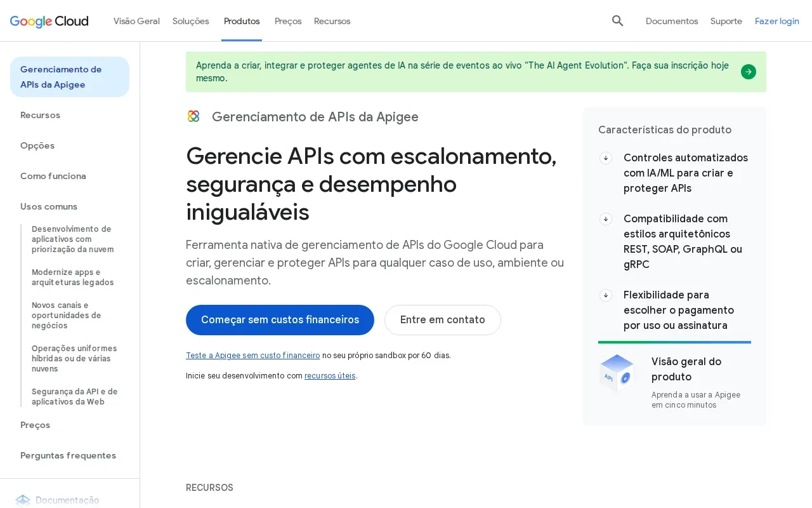Go to Como funciona sidebar section
The image size is (812, 508).
pos(53,176)
